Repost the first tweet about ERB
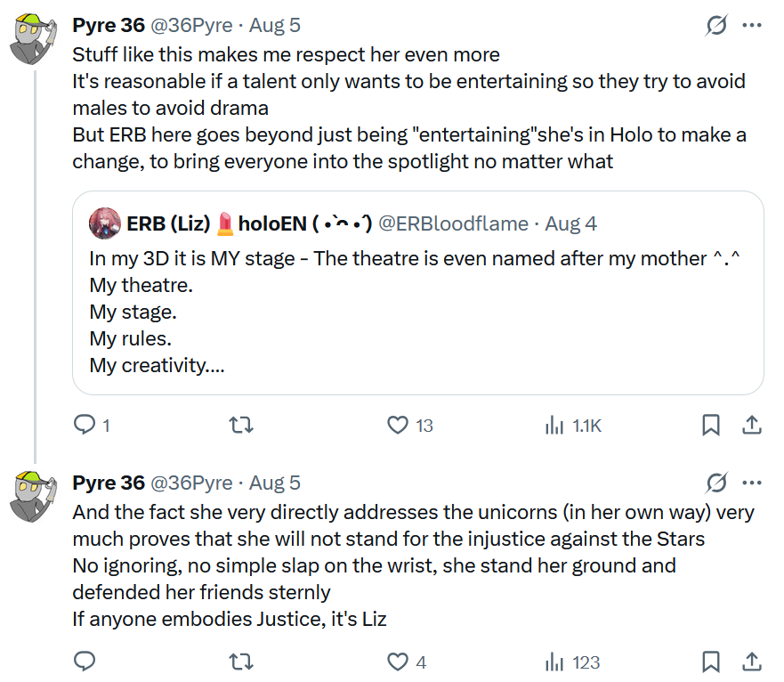The image size is (784, 682). pyautogui.click(x=240, y=426)
